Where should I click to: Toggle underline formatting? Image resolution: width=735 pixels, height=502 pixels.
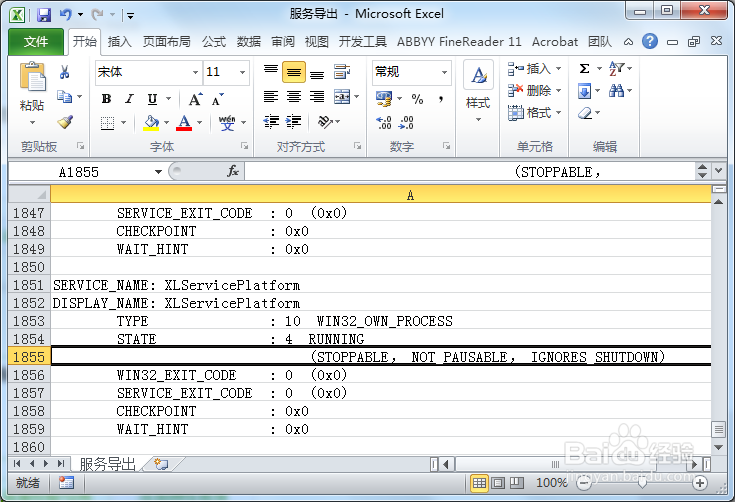152,99
